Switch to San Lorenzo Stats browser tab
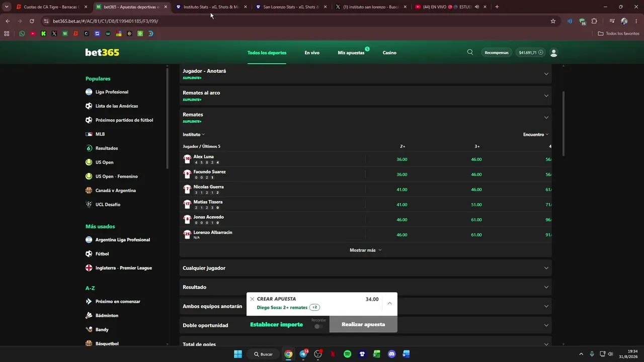 point(291,7)
